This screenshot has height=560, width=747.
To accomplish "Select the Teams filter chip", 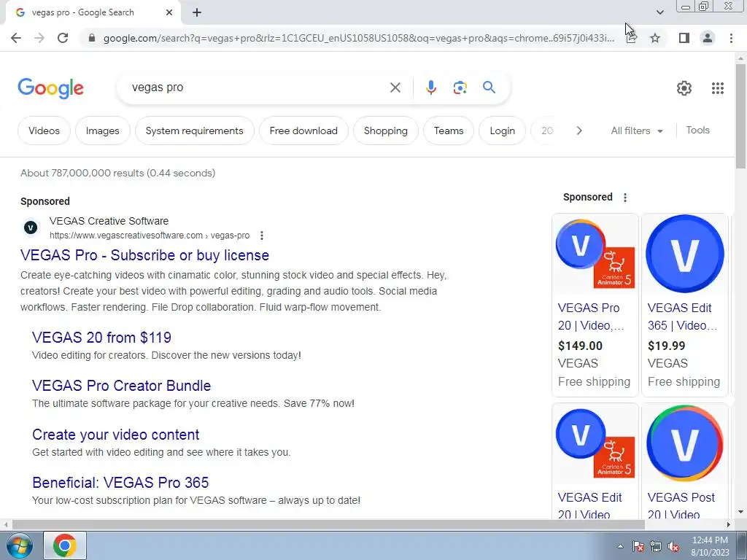I will pyautogui.click(x=449, y=131).
